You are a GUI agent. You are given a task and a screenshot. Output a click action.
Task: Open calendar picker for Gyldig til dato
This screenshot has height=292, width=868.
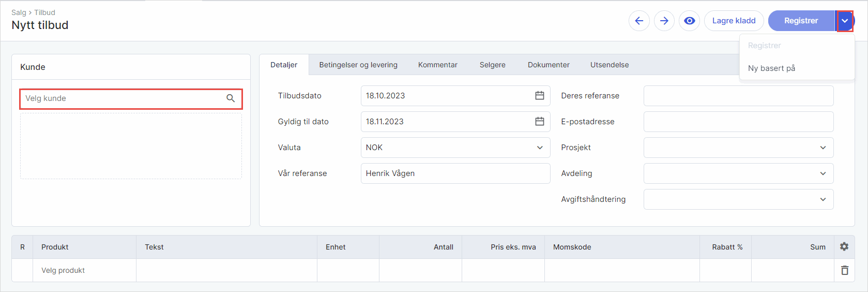click(539, 122)
